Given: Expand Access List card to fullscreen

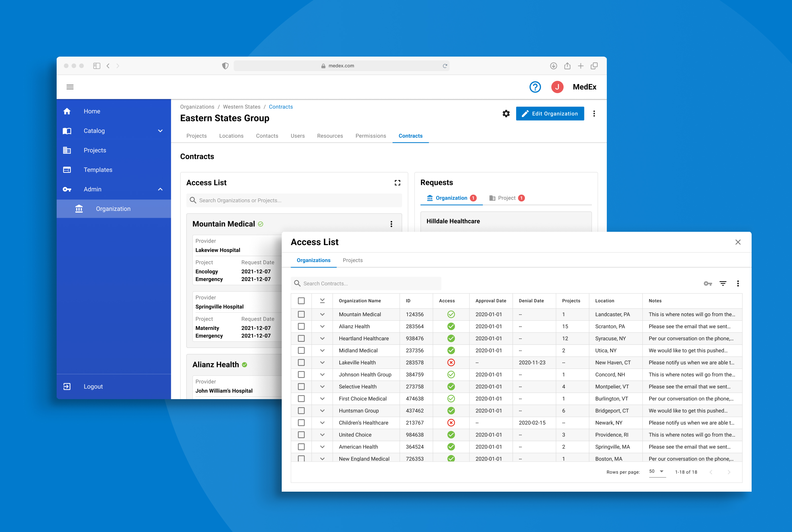Looking at the screenshot, I should (397, 183).
